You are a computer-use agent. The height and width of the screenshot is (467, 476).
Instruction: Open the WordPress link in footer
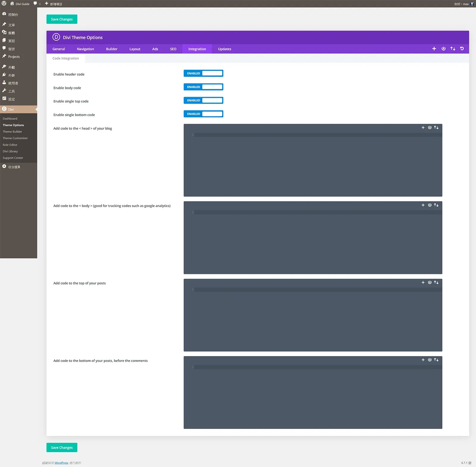click(x=62, y=463)
